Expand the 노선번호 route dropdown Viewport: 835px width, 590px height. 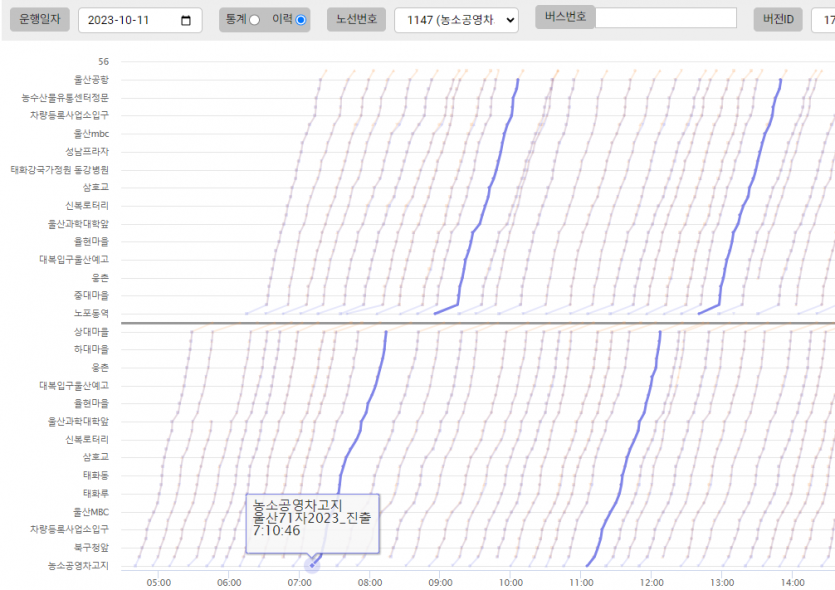[x=456, y=20]
